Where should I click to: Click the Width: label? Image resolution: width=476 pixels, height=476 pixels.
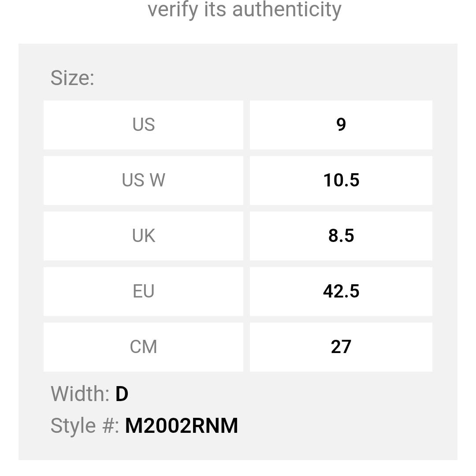(80, 394)
